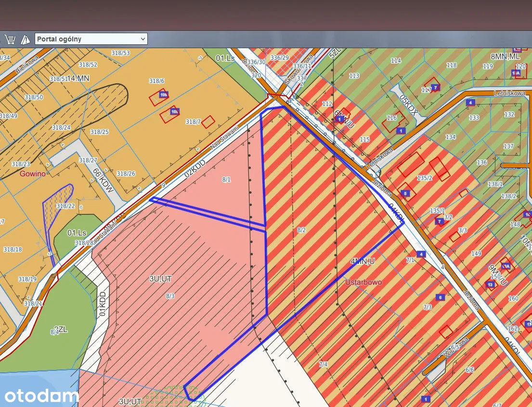532x407 pixels.
Task: Open the shopping cart icon in toolbar
Action: coord(10,39)
